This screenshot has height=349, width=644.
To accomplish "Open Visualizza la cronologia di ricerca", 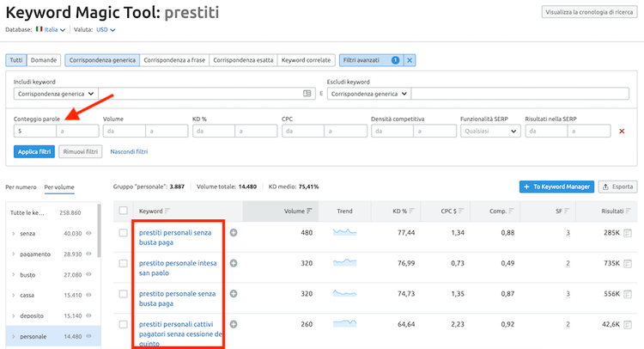I will 589,12.
